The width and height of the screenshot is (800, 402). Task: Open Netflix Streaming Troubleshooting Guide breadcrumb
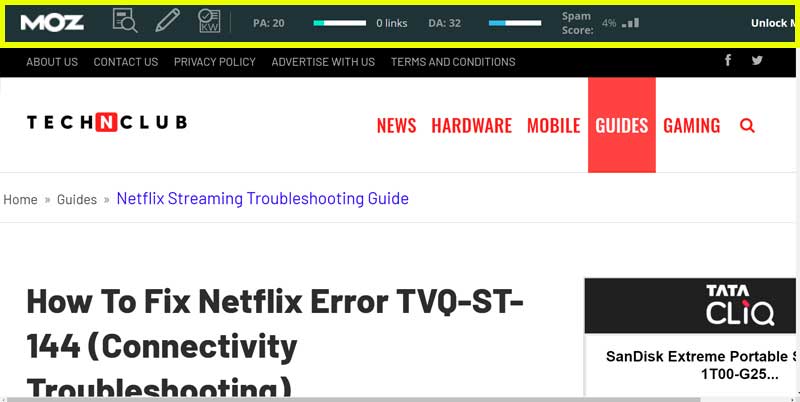(262, 198)
